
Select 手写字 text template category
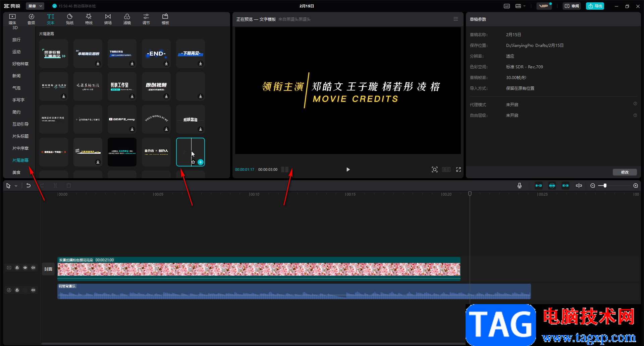pyautogui.click(x=18, y=100)
